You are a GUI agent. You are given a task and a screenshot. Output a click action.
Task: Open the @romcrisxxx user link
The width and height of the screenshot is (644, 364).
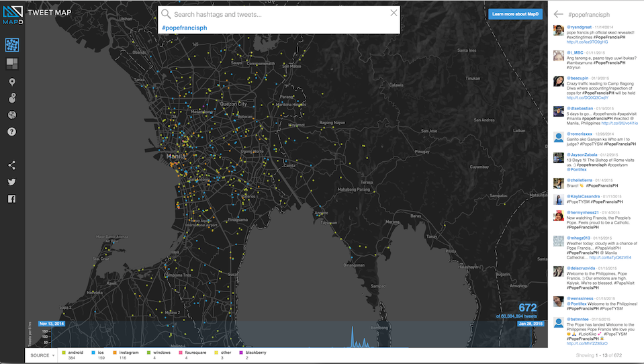(580, 134)
